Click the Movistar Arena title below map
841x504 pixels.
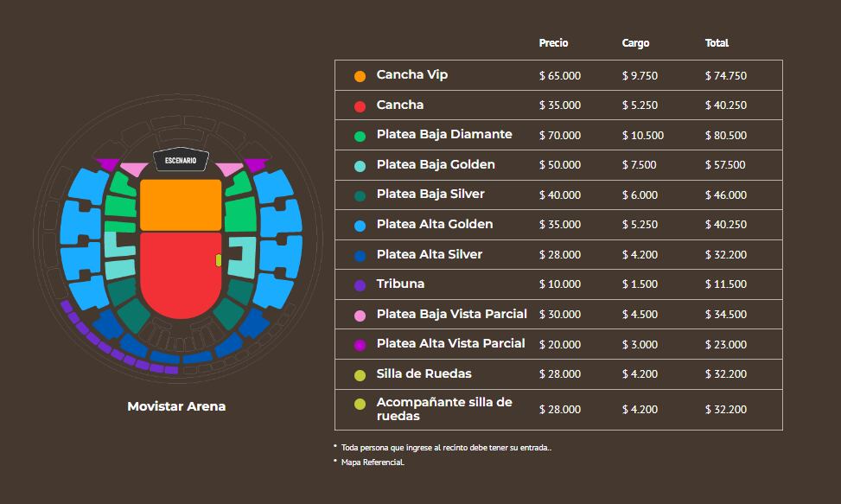click(x=176, y=406)
